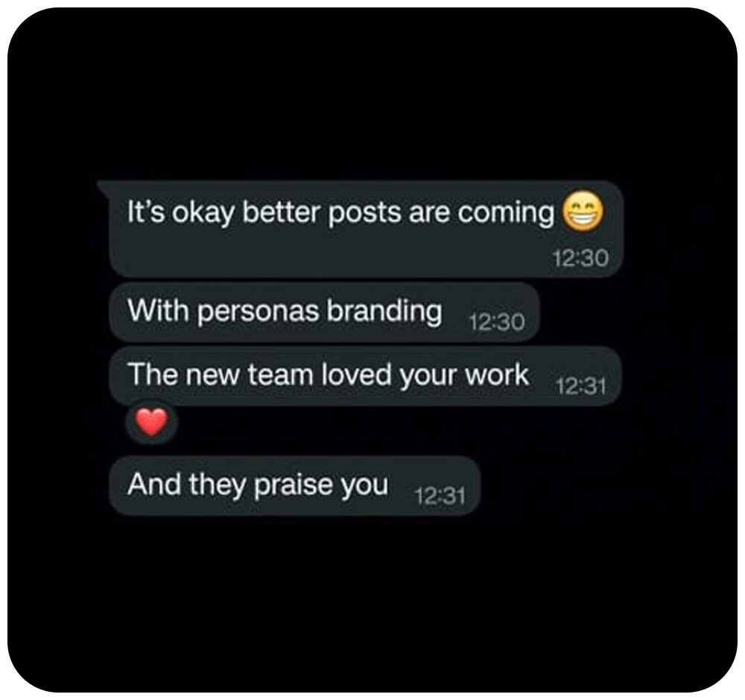Click the 12:31 timestamp beside "your work"
The image size is (745, 700).
(x=580, y=386)
